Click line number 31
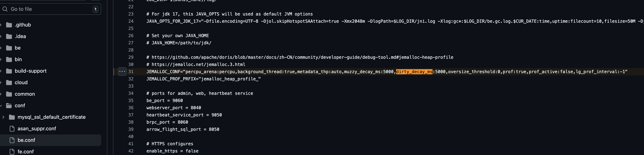644x155 pixels. [x=131, y=72]
